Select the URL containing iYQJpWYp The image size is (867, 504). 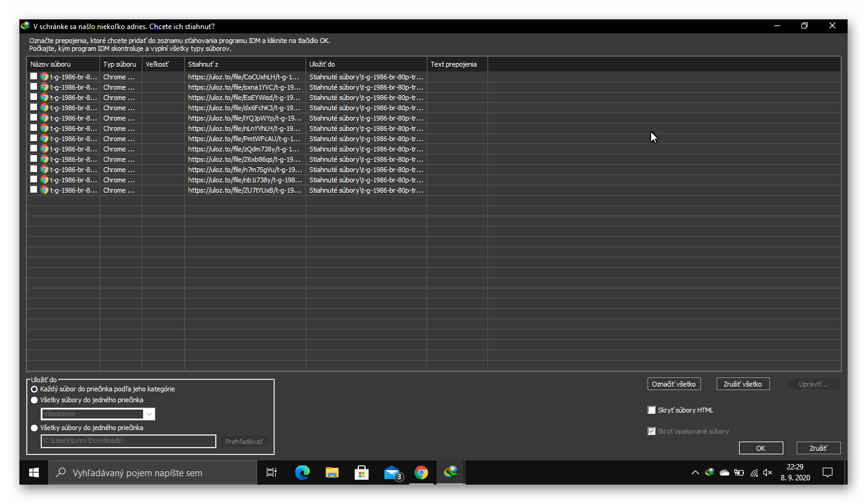[x=244, y=118]
